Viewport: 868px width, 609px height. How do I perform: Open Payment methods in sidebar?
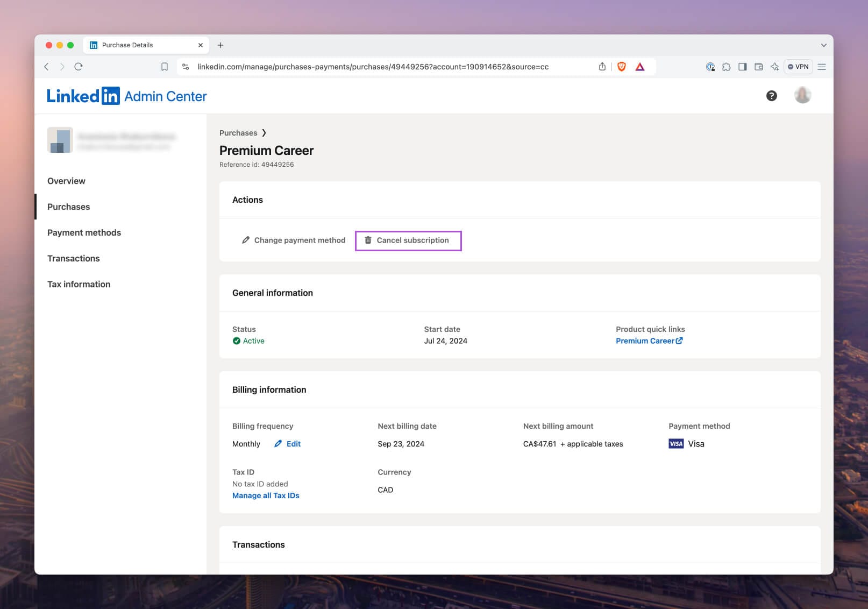pyautogui.click(x=84, y=232)
